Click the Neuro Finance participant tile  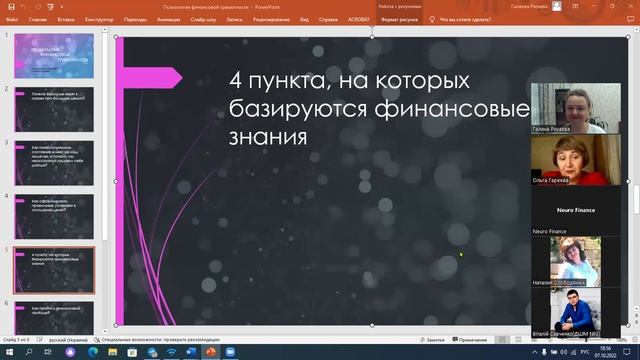576,211
